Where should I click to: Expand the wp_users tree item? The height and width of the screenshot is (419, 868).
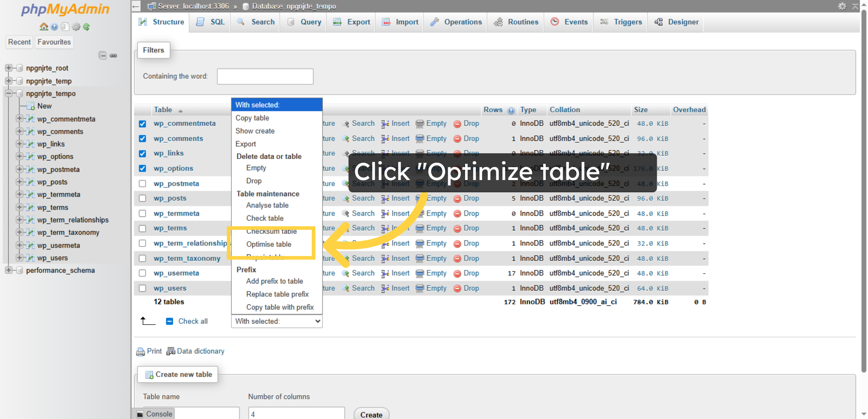click(x=19, y=258)
